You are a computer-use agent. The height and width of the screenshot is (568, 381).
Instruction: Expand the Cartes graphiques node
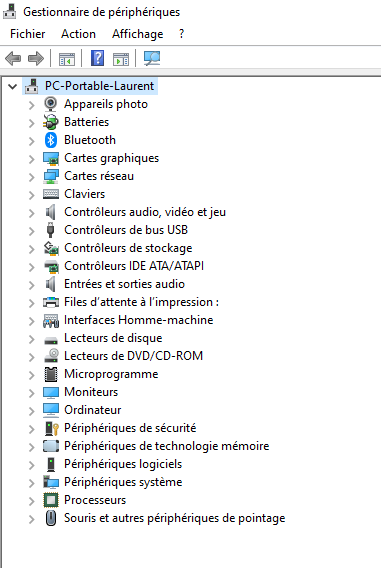point(32,159)
